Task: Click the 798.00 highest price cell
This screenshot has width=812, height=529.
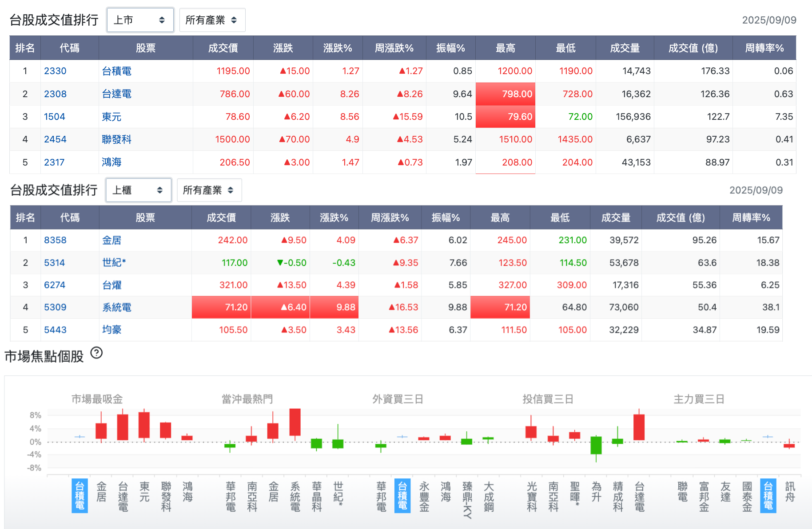Action: 506,94
